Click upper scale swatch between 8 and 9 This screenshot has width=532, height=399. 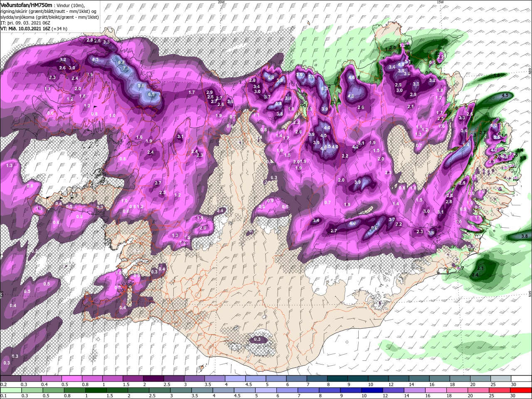pyautogui.click(x=337, y=379)
